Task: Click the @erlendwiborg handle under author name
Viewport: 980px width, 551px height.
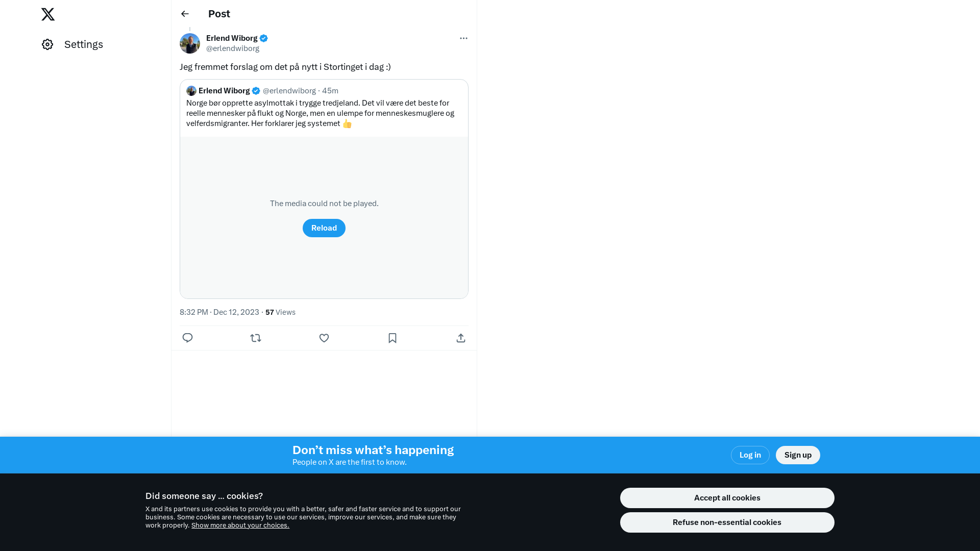Action: coord(233,48)
